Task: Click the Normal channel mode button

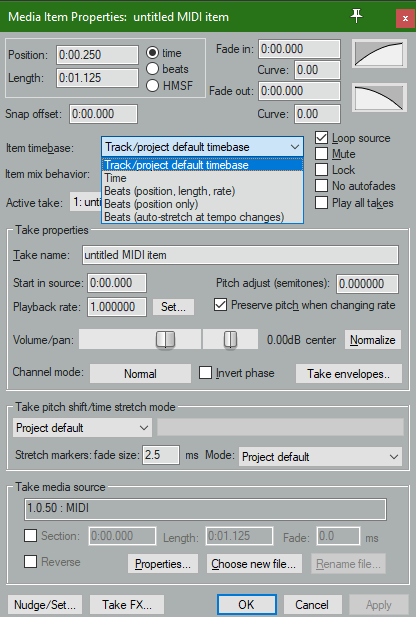Action: [x=140, y=373]
